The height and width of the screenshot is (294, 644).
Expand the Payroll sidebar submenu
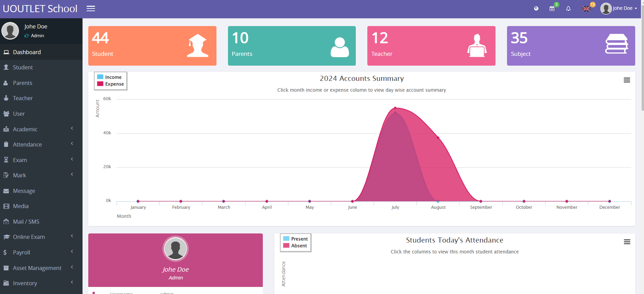coord(41,252)
